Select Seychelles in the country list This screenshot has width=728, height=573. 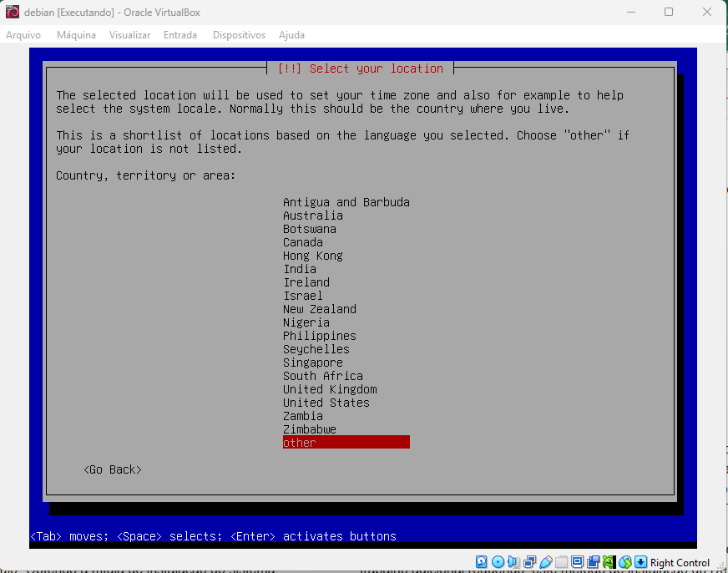tap(316, 349)
